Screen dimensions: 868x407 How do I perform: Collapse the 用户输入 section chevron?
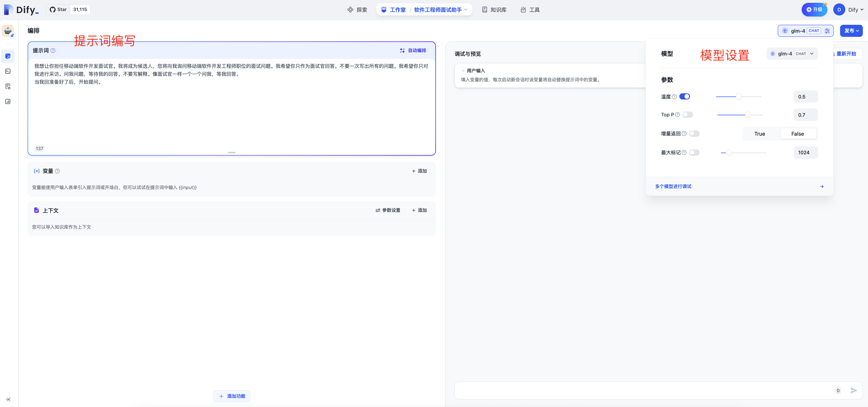463,71
